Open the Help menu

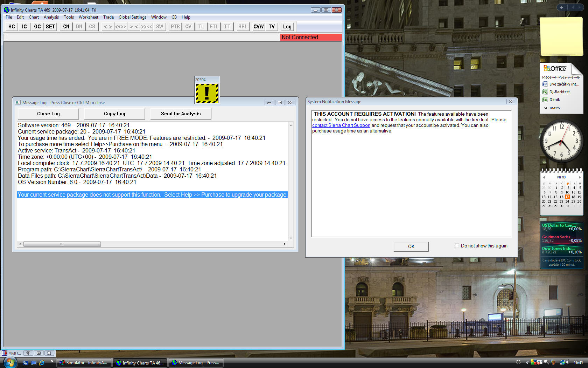(186, 17)
